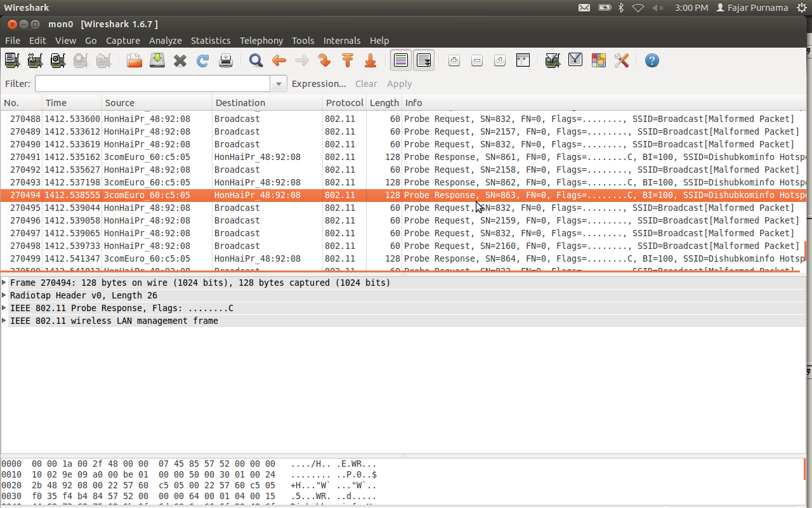Show capture options toolbar icon
Screen dimensions: 812x508
(x=35, y=60)
